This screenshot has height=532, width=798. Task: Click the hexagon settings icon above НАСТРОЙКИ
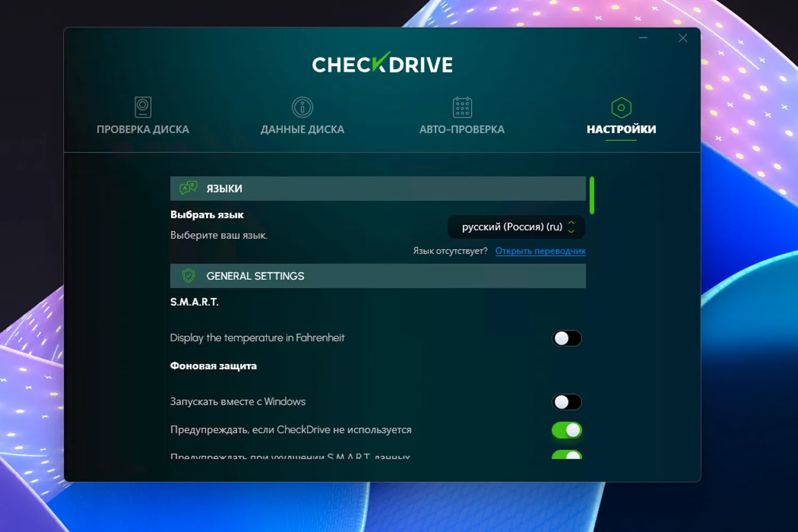(621, 107)
